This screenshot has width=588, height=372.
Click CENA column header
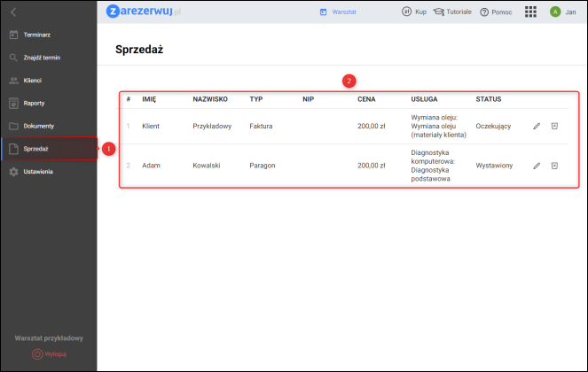point(366,99)
